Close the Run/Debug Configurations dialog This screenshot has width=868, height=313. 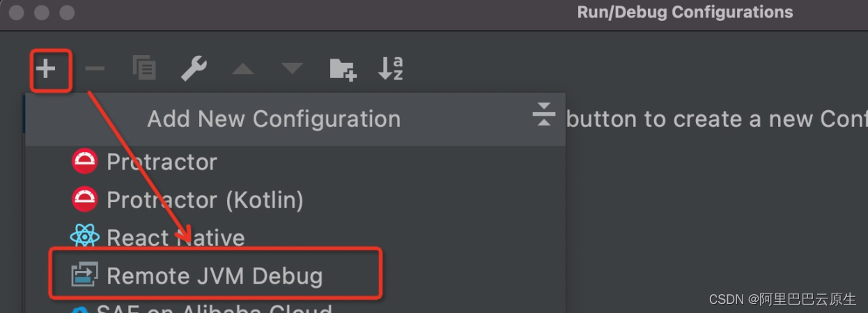pyautogui.click(x=17, y=13)
